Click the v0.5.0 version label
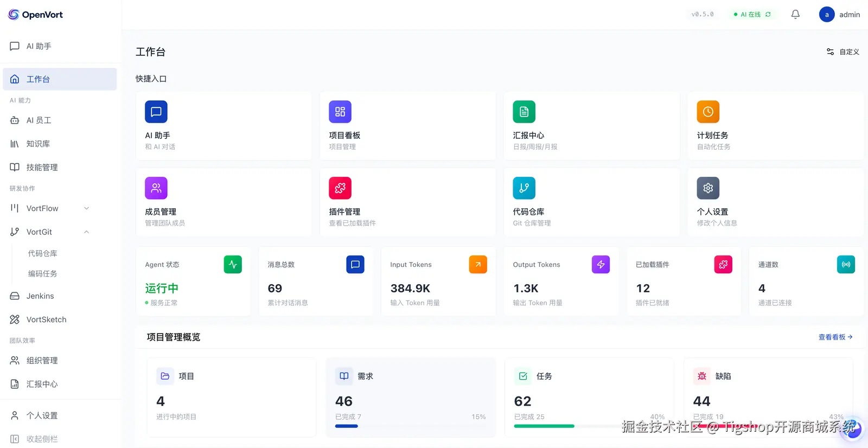Screen dimensions: 868x448 pyautogui.click(x=703, y=15)
